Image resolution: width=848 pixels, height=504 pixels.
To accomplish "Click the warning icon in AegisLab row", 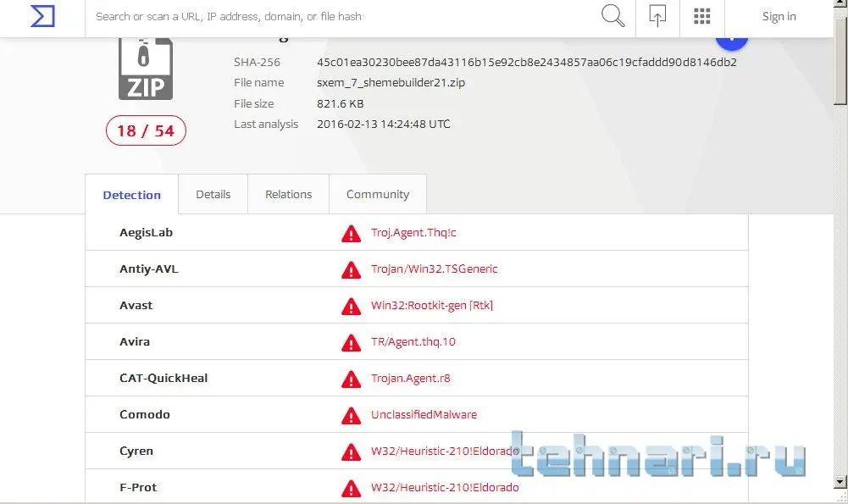I will [x=351, y=233].
